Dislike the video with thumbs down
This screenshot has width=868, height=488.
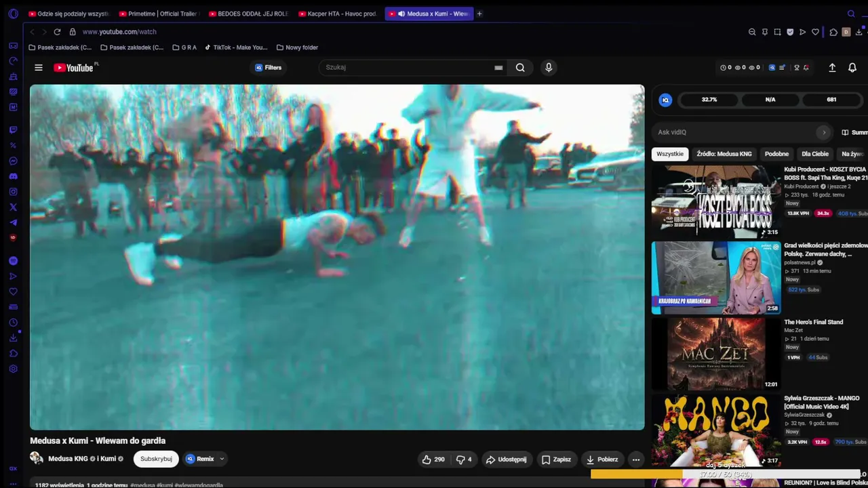click(x=464, y=460)
